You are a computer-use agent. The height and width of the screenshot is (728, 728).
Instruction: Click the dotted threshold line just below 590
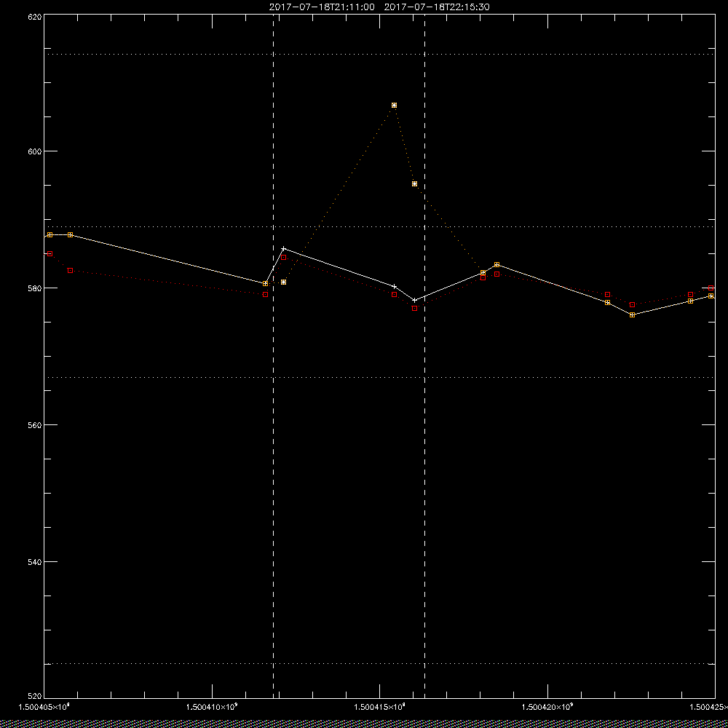(x=379, y=226)
